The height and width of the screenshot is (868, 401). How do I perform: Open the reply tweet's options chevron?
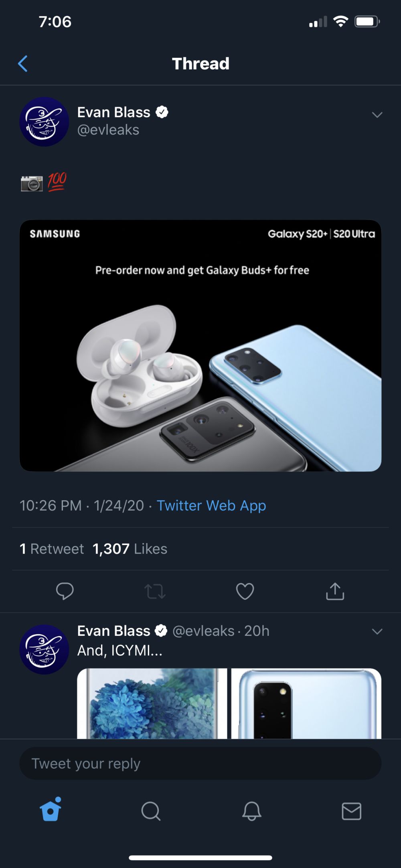(377, 631)
